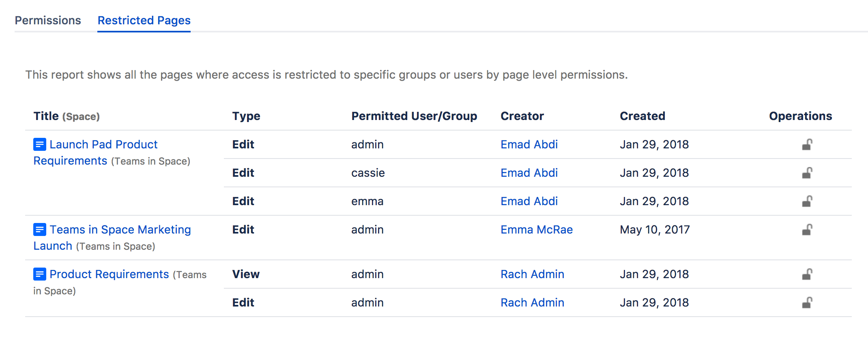This screenshot has height=343, width=868.
Task: Unlock the View restriction for Product Requirements
Action: [x=807, y=274]
